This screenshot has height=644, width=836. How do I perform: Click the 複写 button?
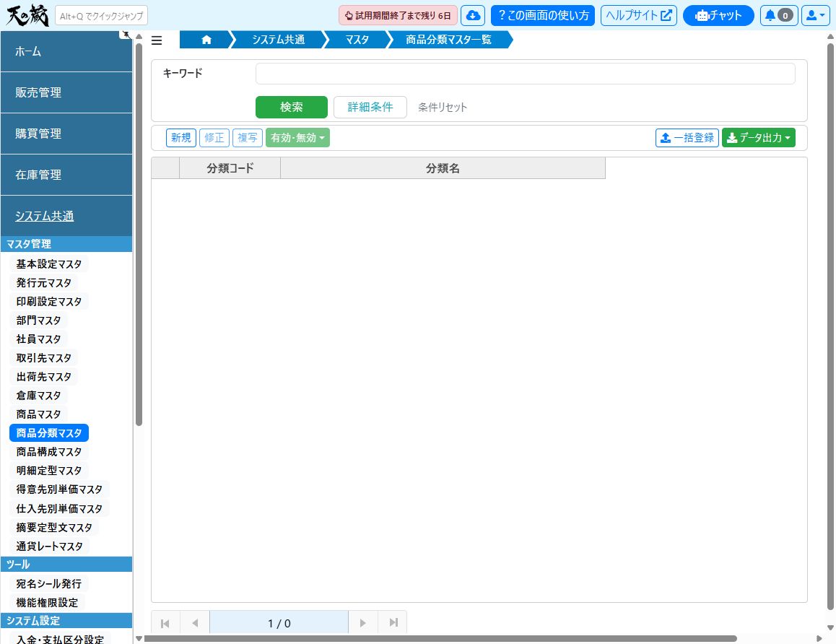[x=248, y=138]
